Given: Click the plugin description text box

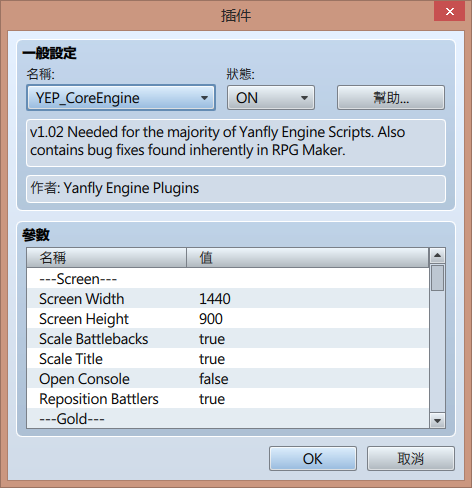Looking at the screenshot, I should 236,143.
